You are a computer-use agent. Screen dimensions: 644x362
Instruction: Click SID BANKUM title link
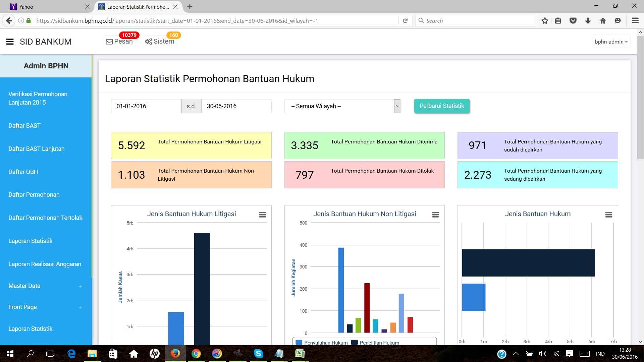tap(46, 42)
